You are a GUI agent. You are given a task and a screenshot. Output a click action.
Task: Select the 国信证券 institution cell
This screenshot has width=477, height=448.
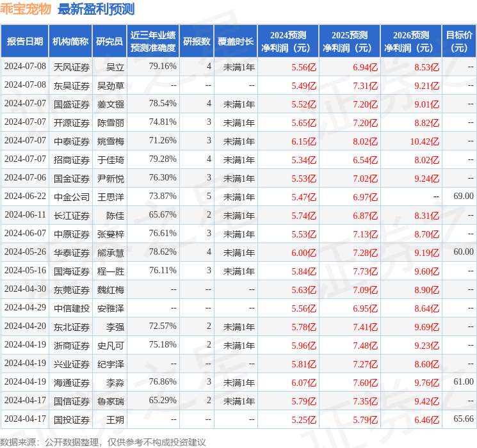[x=72, y=401]
